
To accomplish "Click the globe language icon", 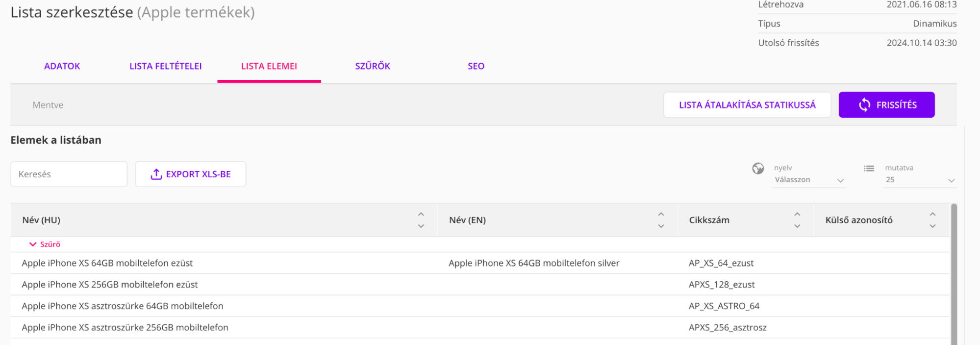I will [x=758, y=169].
